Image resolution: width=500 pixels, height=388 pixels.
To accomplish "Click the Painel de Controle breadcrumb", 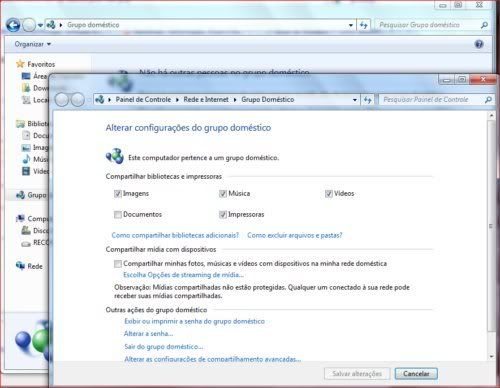I will click(x=143, y=99).
